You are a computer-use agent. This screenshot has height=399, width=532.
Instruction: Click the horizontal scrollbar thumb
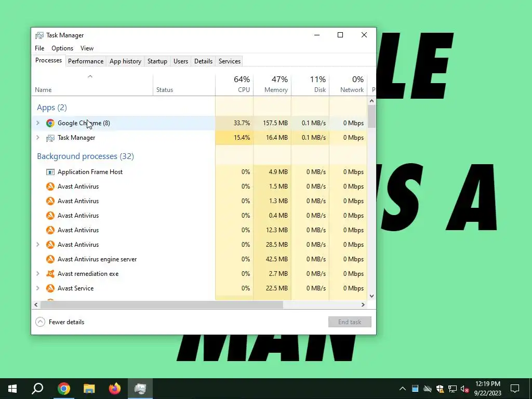(162, 304)
